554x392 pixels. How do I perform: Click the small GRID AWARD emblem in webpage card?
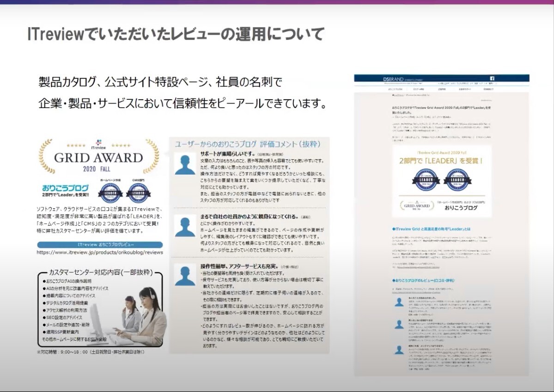(417, 206)
